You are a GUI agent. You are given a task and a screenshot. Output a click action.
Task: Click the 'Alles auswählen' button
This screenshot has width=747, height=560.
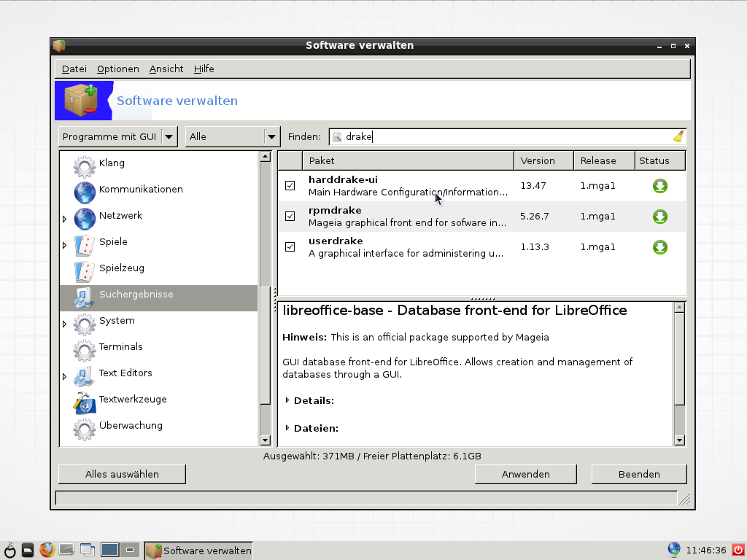point(122,474)
